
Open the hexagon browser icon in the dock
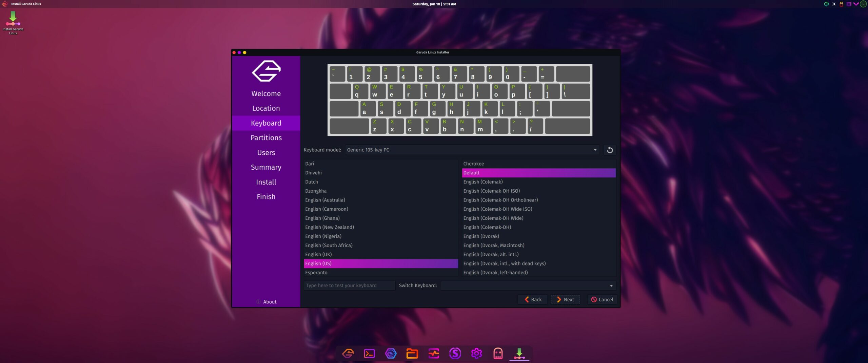click(391, 354)
